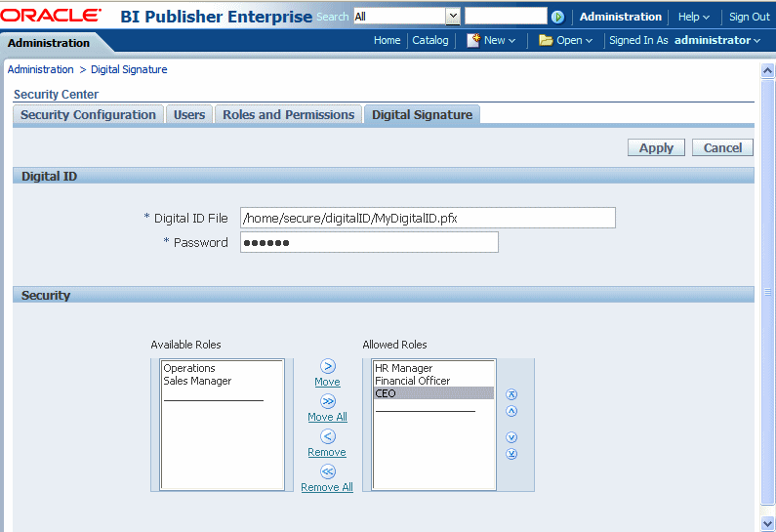The image size is (776, 532).
Task: Move selected role down one icon
Action: pos(511,437)
